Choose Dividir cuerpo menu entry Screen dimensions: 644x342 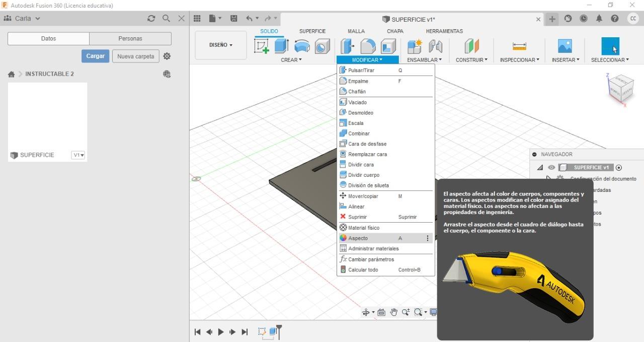[x=385, y=175]
